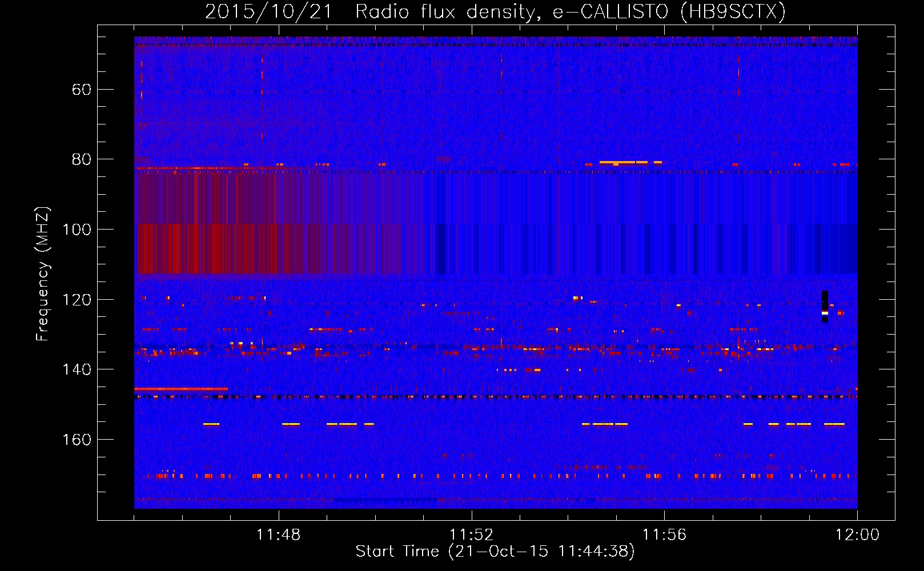This screenshot has width=924, height=571.
Task: Click the long red line near 145 MHz
Action: point(181,389)
